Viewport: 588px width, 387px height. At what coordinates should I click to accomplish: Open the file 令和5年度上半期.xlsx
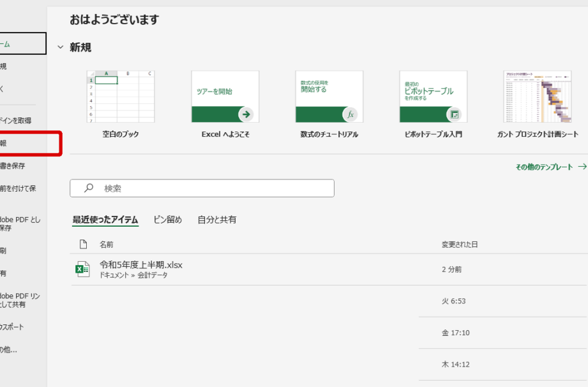[x=140, y=265]
